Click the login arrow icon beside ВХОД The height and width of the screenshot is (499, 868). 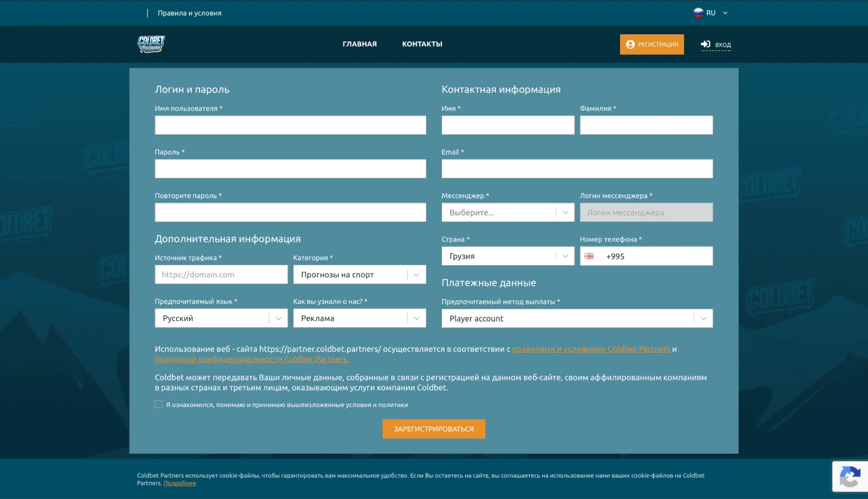coord(706,44)
